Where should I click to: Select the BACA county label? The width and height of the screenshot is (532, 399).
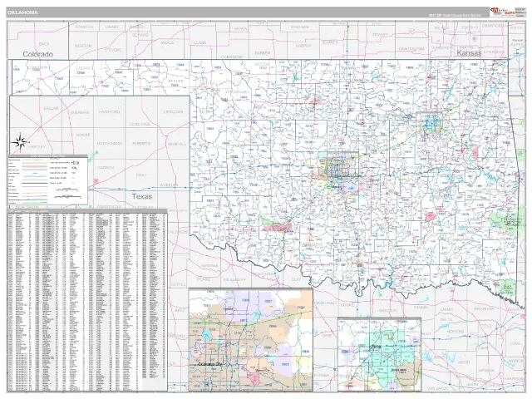pyautogui.click(x=44, y=44)
